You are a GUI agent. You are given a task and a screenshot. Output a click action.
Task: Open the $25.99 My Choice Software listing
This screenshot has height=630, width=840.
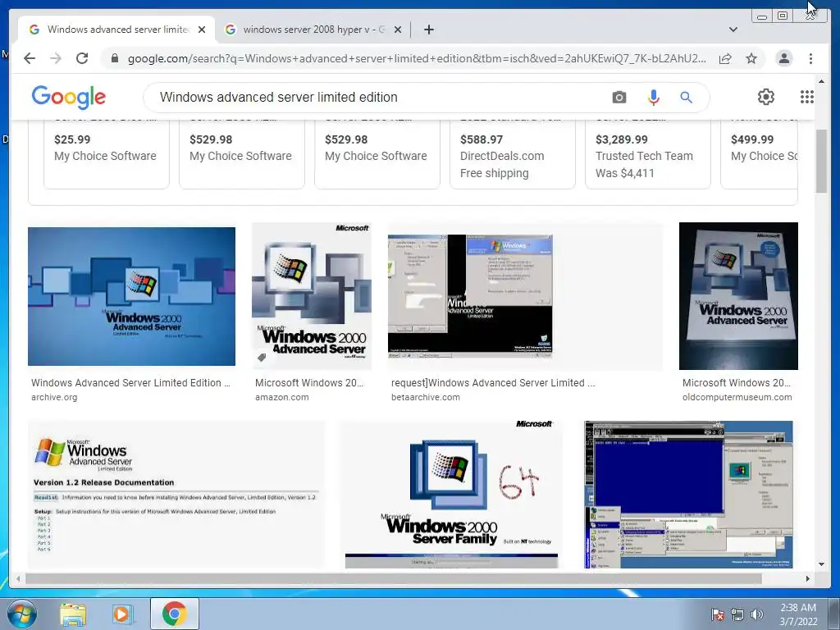click(106, 153)
